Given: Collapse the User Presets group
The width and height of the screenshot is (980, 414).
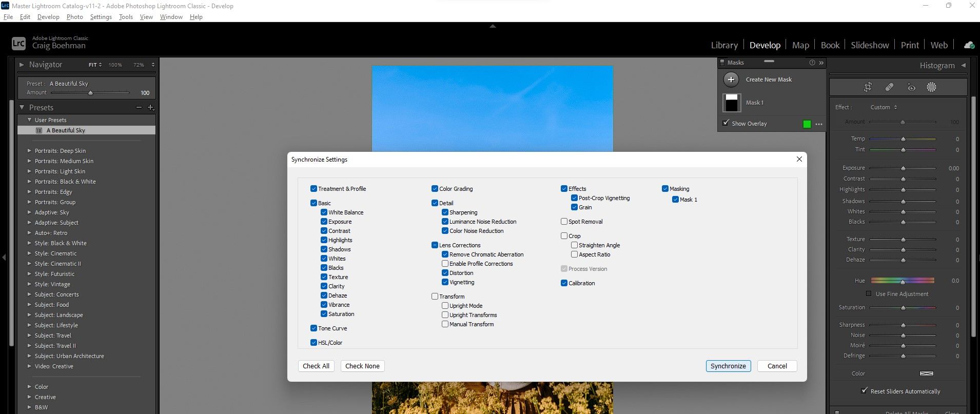Looking at the screenshot, I should click(x=29, y=120).
